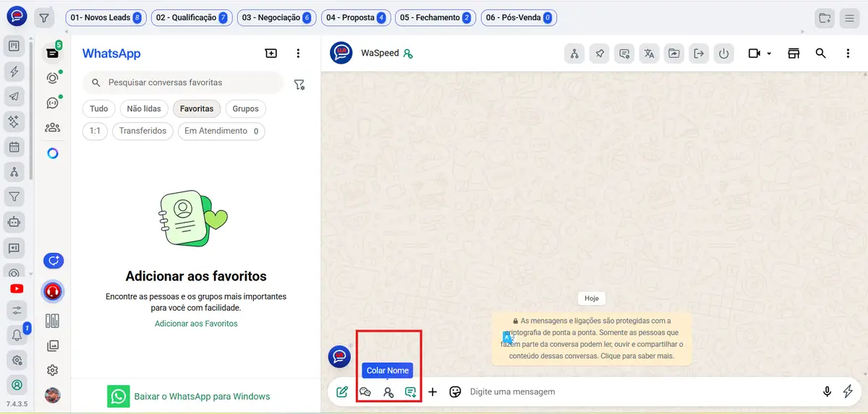Open the hamburger menu in top bar
This screenshot has width=868, height=414.
[851, 18]
